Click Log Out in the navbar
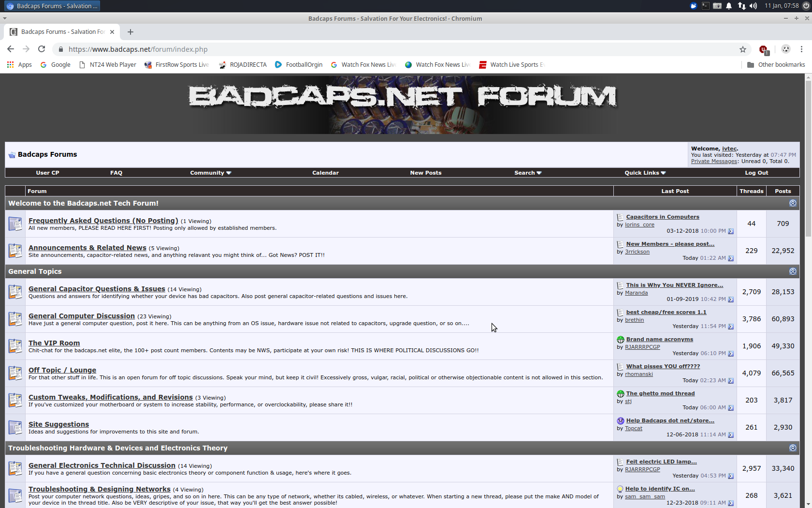812x508 pixels. pyautogui.click(x=756, y=173)
